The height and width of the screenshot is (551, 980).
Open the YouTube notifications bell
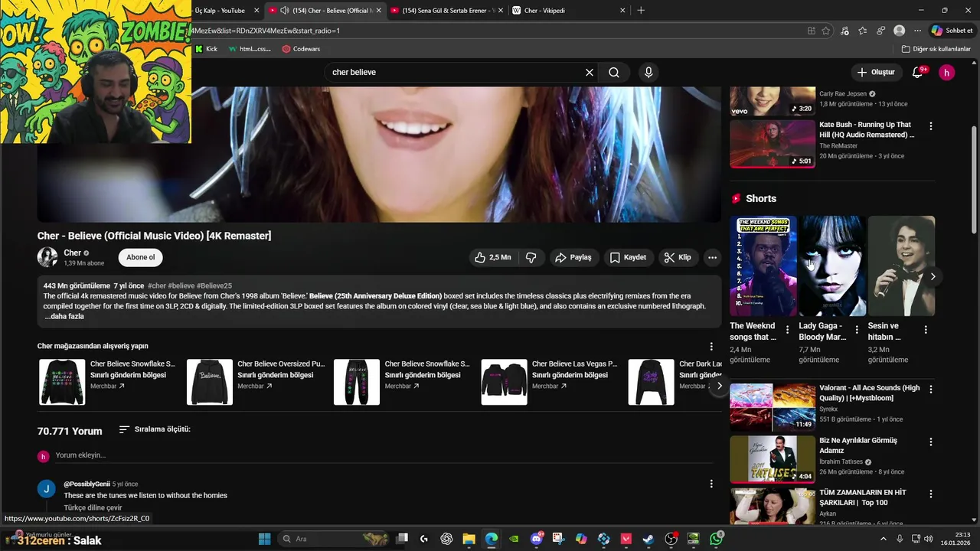[918, 72]
